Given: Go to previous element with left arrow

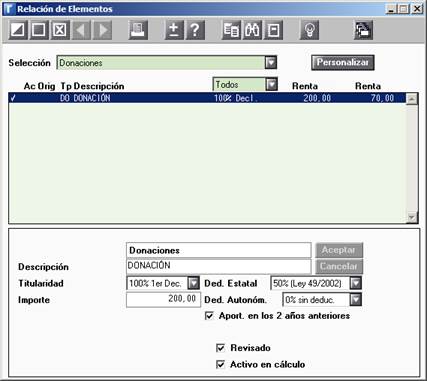Looking at the screenshot, I should click(81, 30).
